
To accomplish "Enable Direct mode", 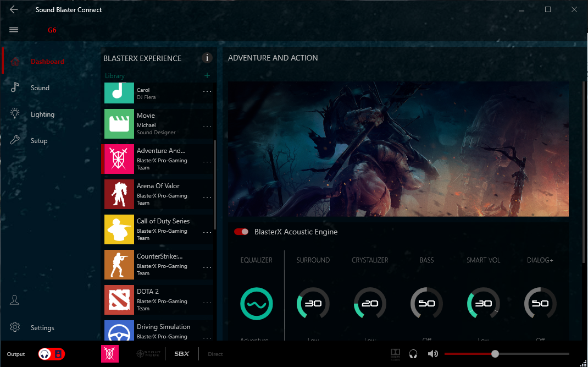I will [215, 354].
